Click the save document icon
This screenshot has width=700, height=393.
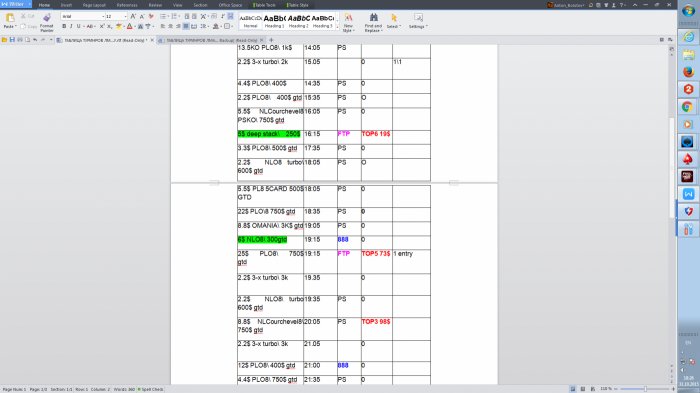click(12, 40)
